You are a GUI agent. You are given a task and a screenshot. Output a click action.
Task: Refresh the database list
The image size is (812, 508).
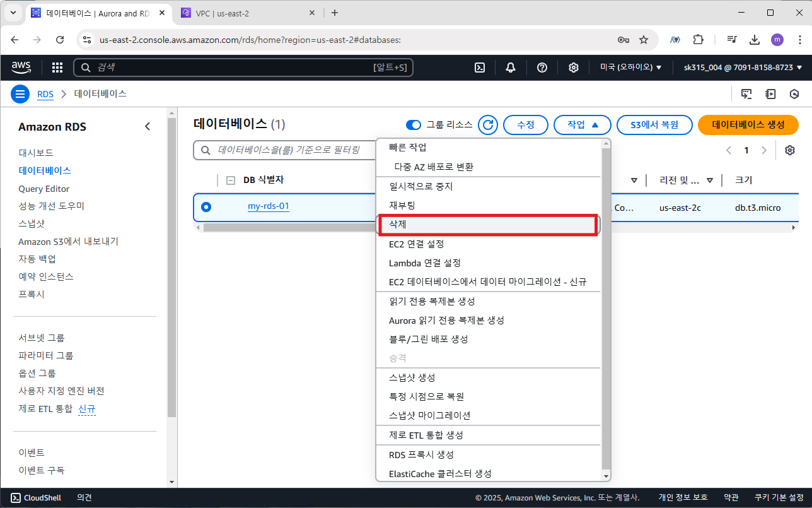coord(487,125)
